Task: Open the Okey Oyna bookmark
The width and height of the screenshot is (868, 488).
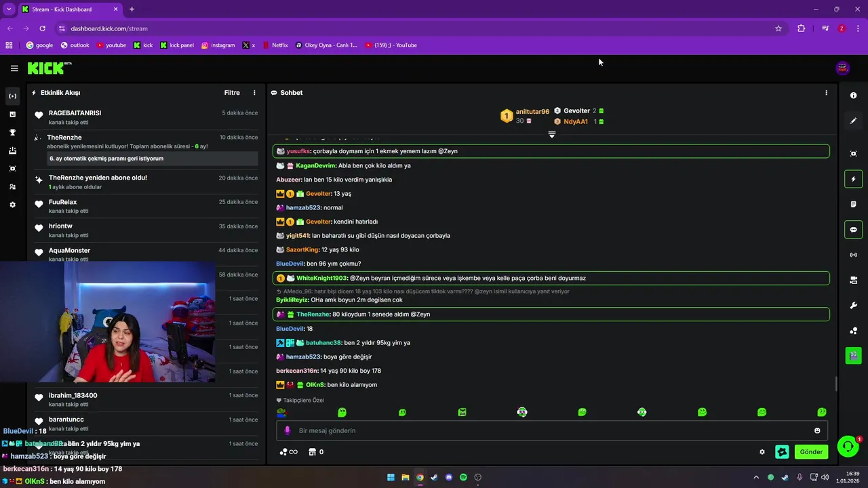Action: 326,45
